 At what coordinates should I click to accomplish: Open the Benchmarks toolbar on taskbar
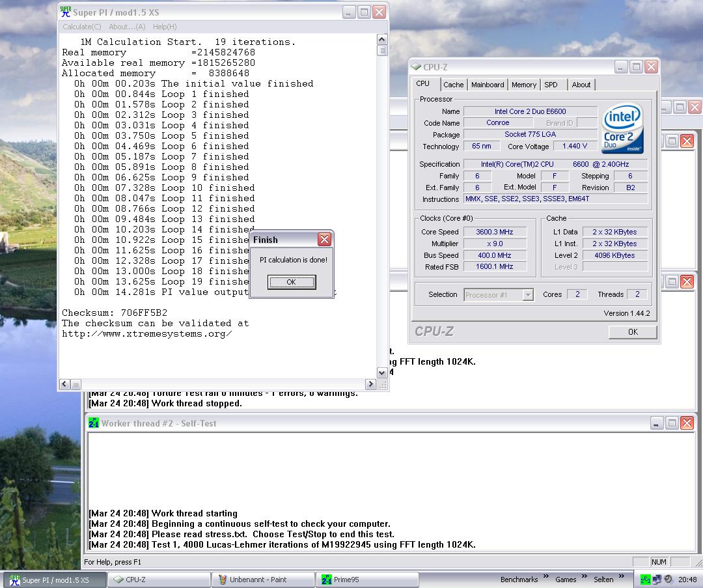click(x=519, y=580)
